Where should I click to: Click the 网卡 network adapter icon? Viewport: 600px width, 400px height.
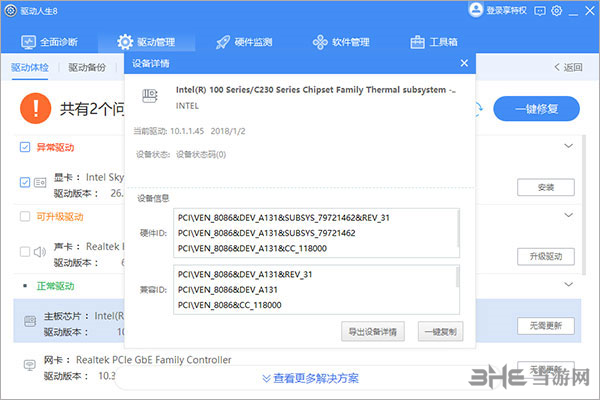[30, 365]
